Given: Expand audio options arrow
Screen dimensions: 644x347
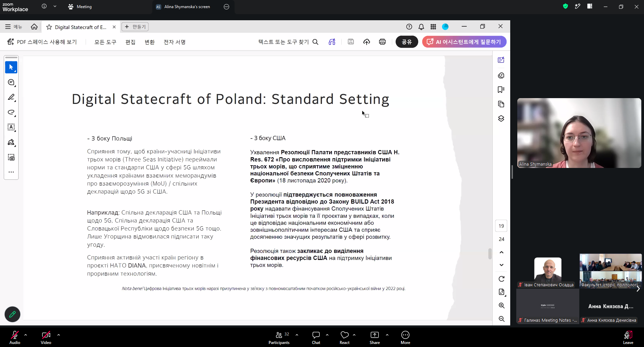Looking at the screenshot, I should 26,335.
